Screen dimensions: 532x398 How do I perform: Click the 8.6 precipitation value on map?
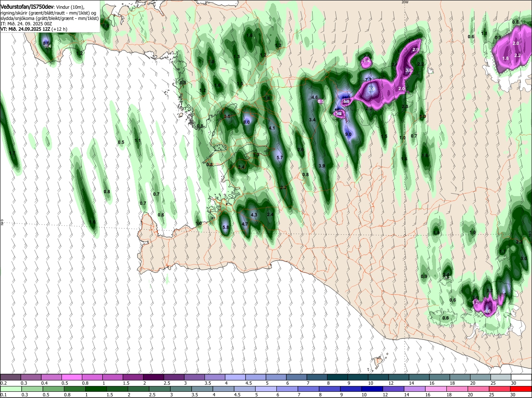coord(46,43)
